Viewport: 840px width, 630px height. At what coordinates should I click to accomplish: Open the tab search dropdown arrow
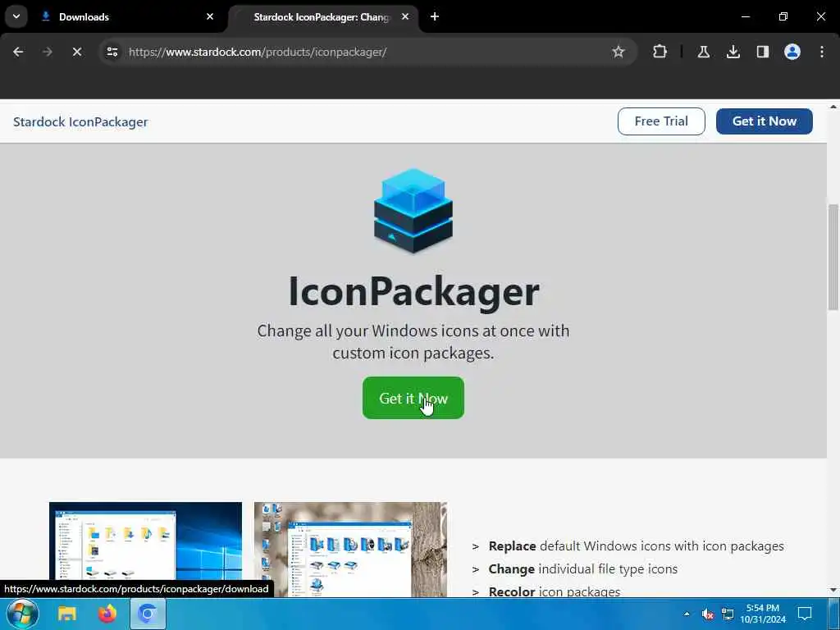coord(16,16)
